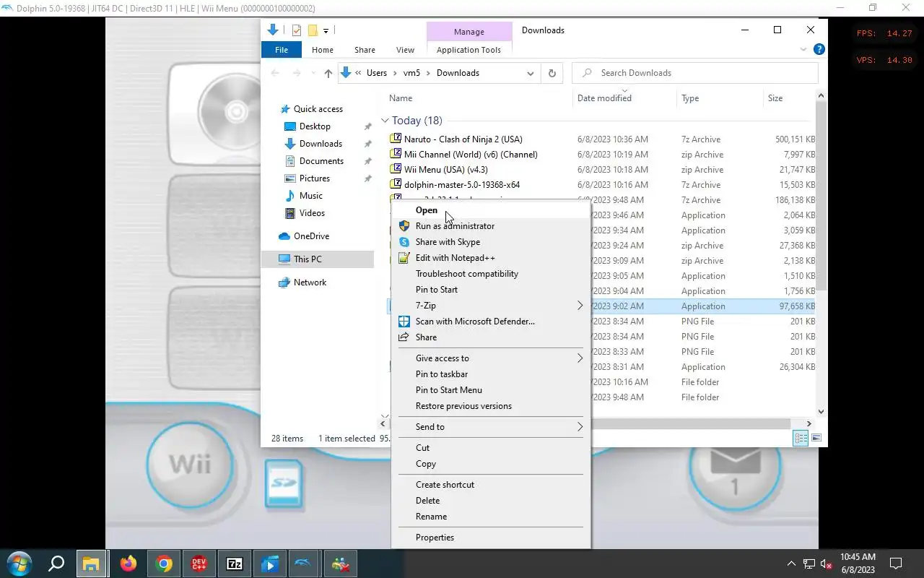The height and width of the screenshot is (578, 924).
Task: Open Properties from context menu
Action: click(x=491, y=538)
